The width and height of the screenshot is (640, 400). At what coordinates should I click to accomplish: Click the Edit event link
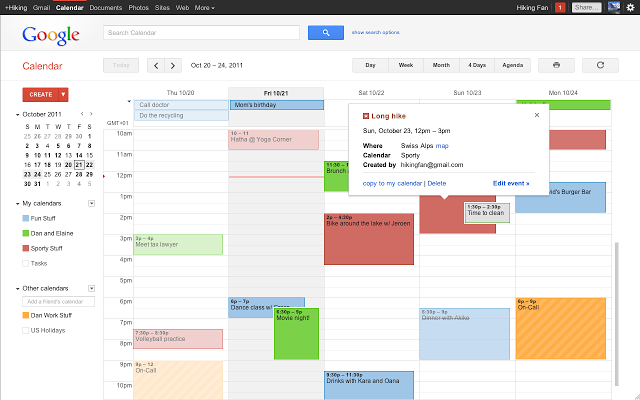[511, 184]
